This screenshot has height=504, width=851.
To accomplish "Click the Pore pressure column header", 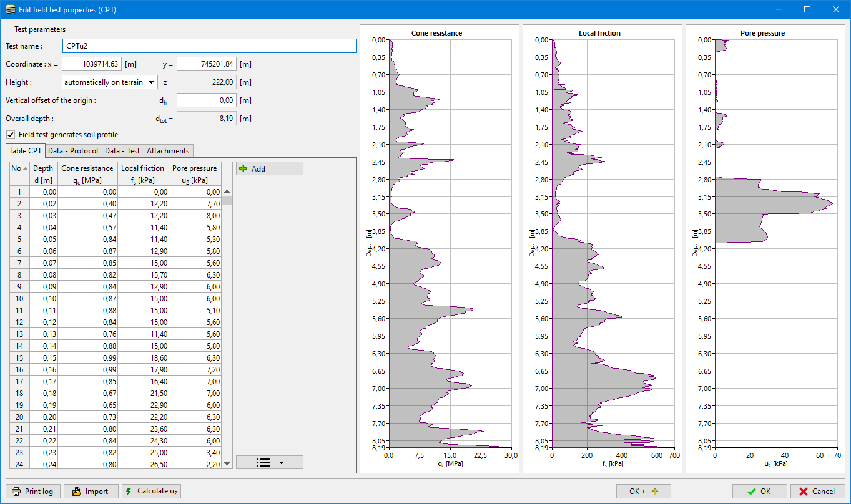I will pos(195,174).
